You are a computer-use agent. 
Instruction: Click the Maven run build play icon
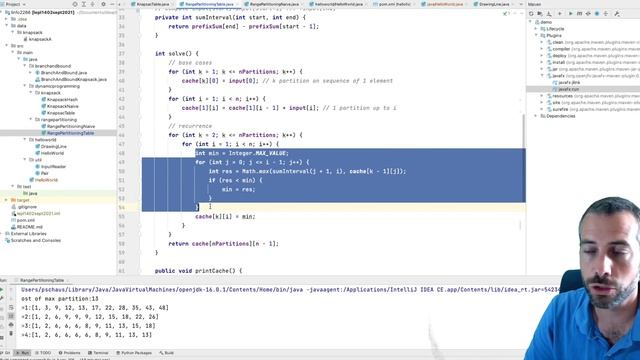tap(571, 14)
